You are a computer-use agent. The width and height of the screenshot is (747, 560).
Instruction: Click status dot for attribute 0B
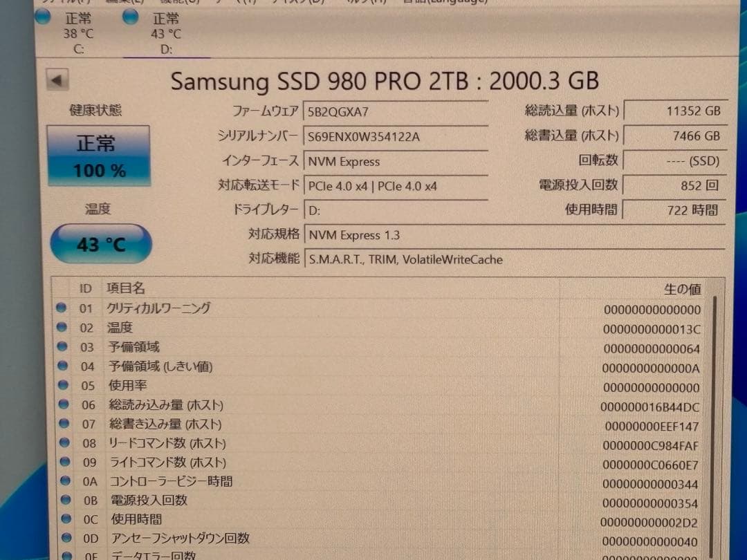click(x=66, y=500)
